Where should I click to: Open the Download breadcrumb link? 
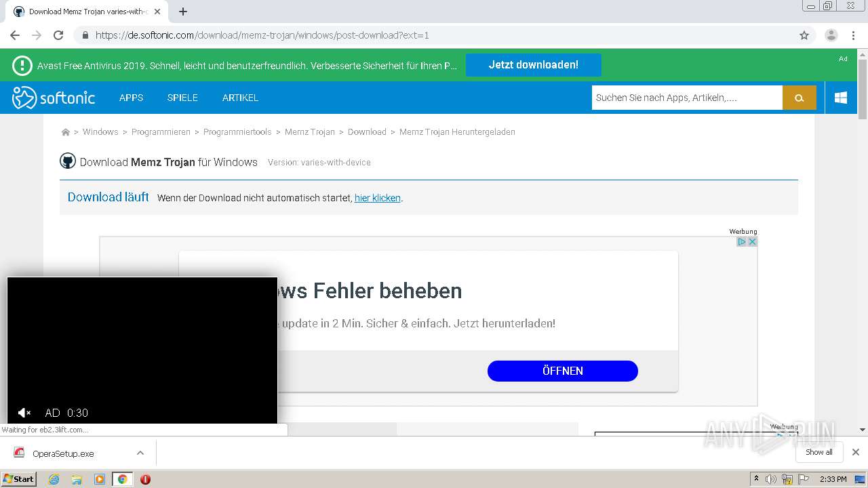pos(367,132)
